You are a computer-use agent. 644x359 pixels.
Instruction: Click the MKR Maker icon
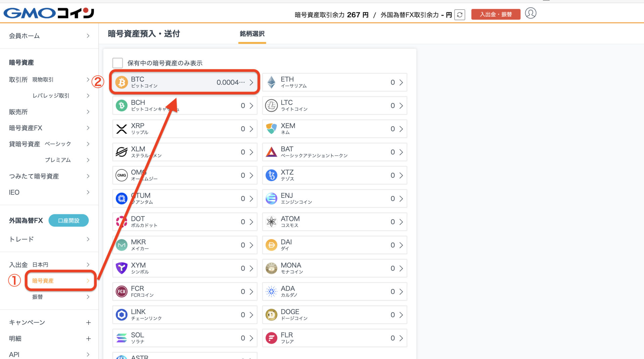tap(121, 245)
